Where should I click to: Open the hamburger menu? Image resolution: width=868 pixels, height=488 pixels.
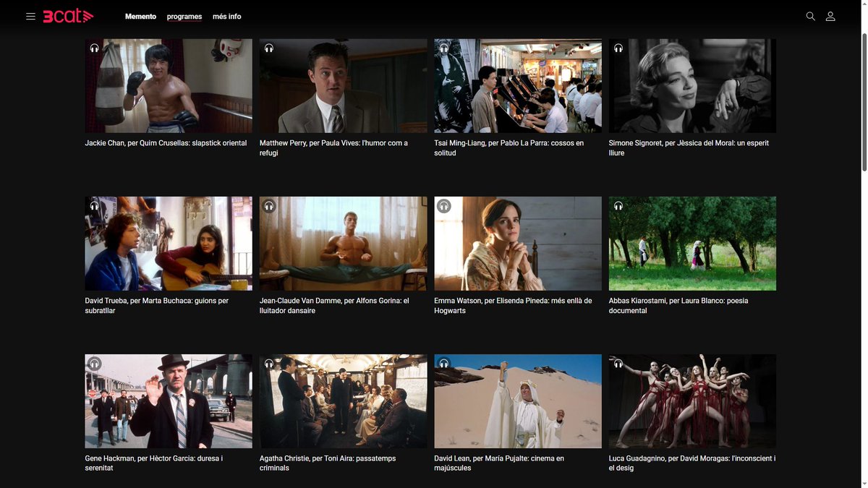[x=30, y=17]
